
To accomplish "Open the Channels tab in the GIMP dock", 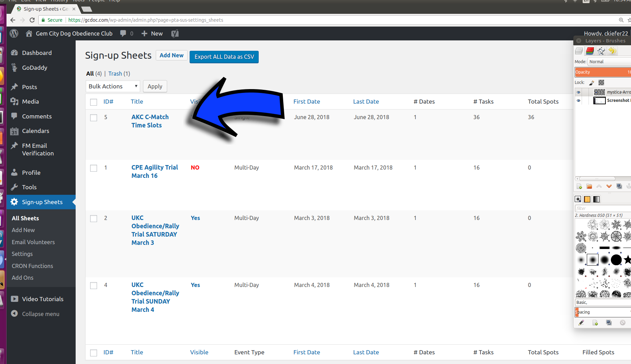I will pyautogui.click(x=590, y=51).
